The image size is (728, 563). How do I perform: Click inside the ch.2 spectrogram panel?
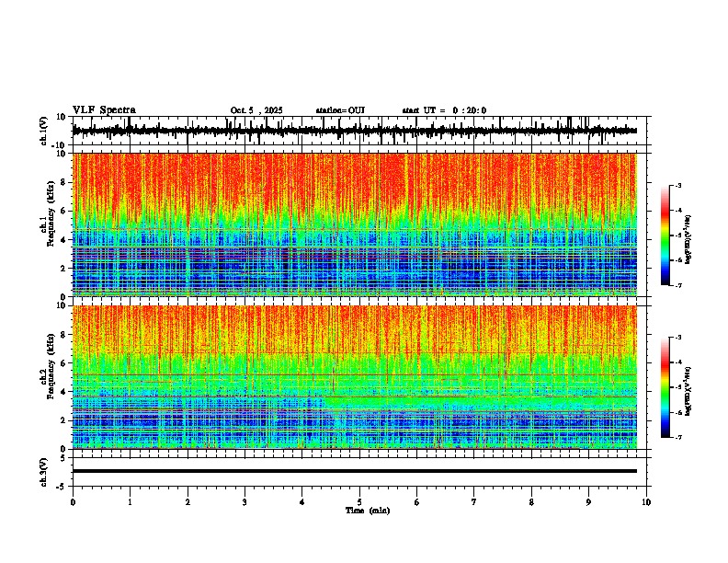(x=354, y=377)
